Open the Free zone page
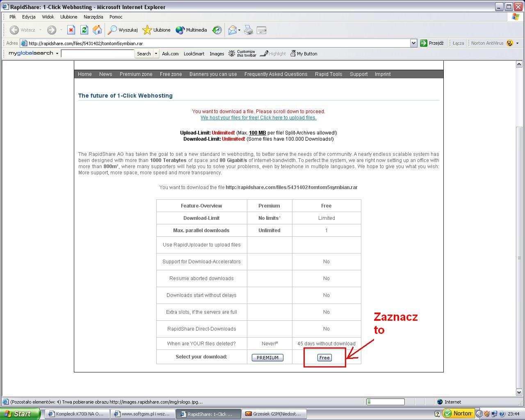The image size is (525, 420). (171, 74)
